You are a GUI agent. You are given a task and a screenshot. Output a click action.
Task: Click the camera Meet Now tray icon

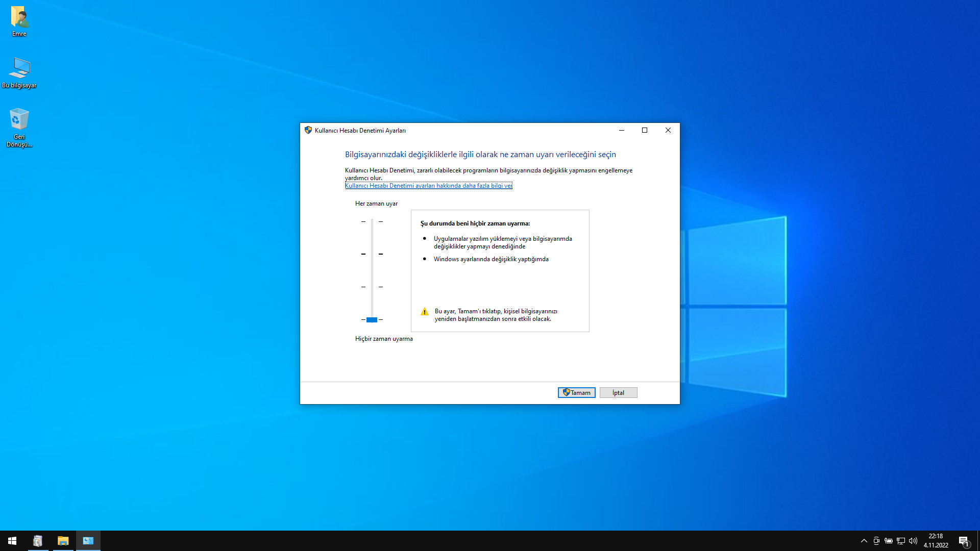[876, 541]
